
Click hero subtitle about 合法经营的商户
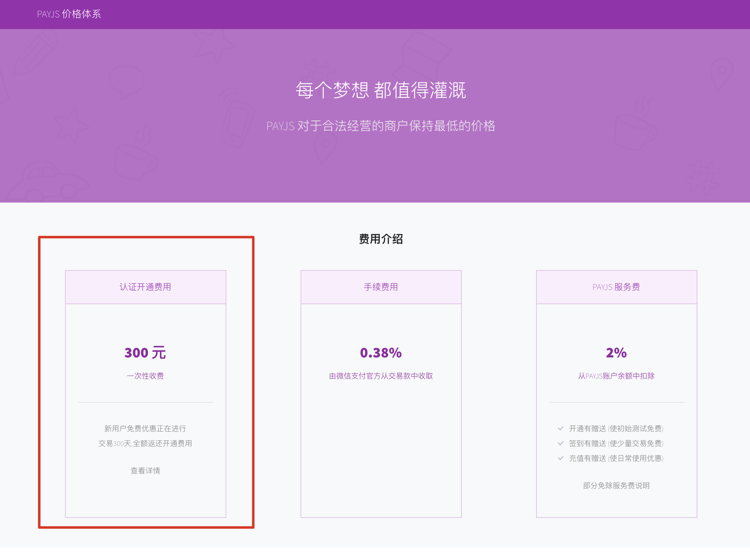coord(381,126)
